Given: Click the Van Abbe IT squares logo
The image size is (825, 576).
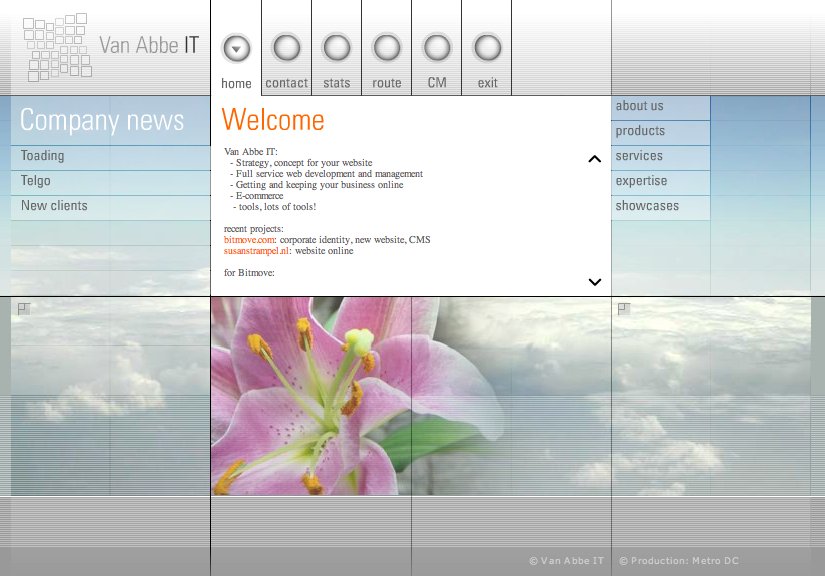Looking at the screenshot, I should coord(58,47).
